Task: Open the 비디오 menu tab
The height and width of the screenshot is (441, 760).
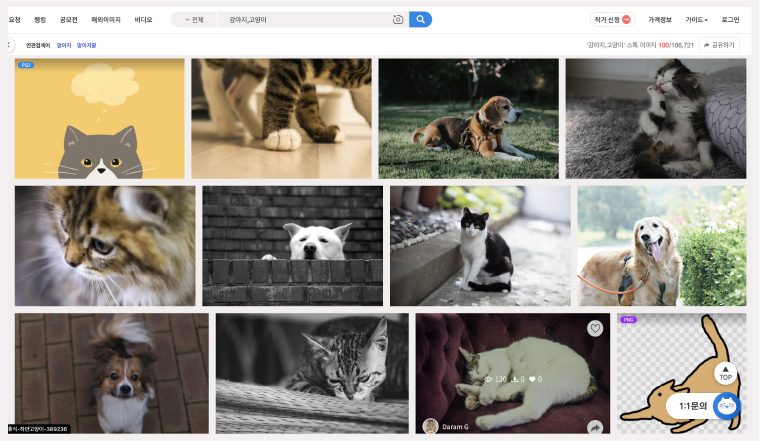Action: coord(143,19)
